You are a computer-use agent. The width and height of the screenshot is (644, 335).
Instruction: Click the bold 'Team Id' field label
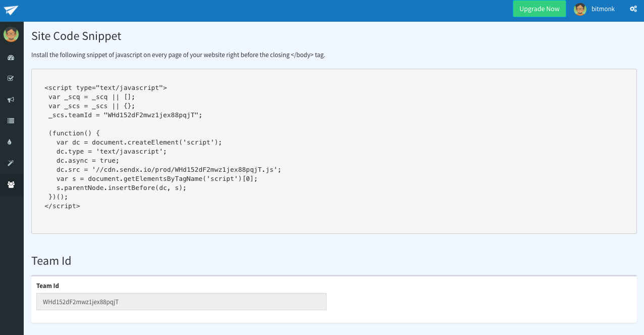coord(47,286)
